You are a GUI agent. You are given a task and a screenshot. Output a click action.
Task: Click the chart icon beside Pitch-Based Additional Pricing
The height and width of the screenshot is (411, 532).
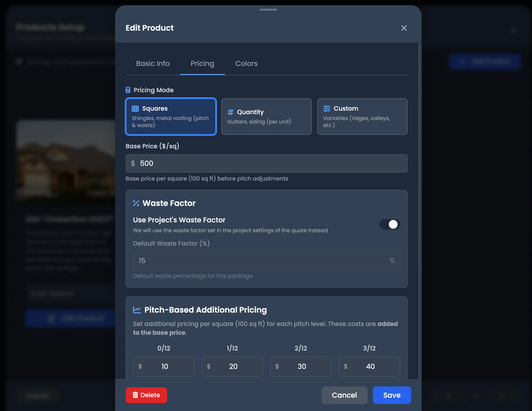(137, 310)
